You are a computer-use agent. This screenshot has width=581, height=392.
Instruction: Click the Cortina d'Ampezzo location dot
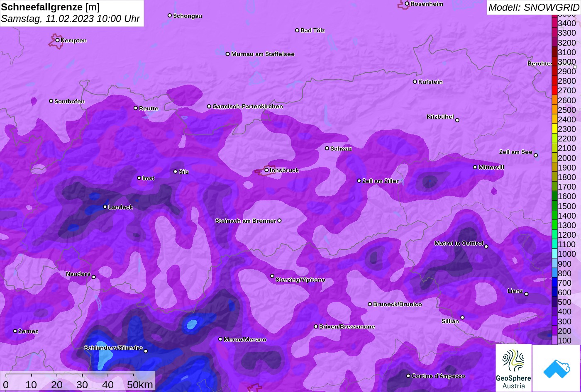408,376
